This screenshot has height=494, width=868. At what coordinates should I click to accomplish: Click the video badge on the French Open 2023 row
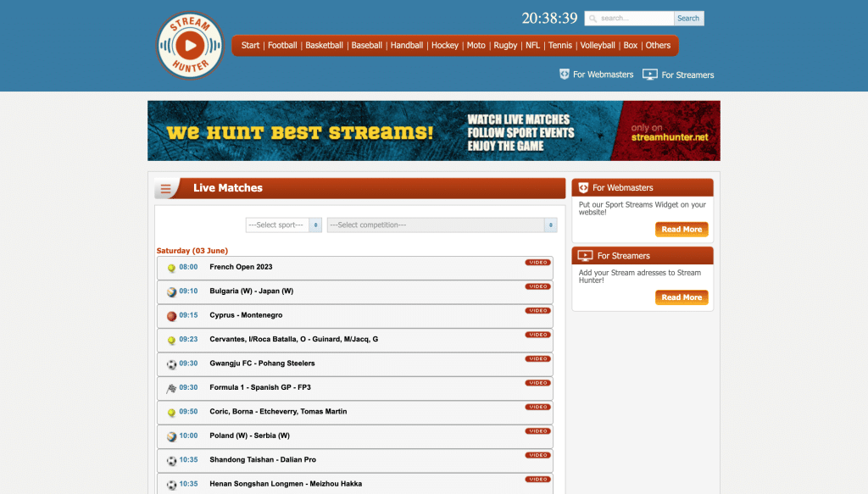coord(537,263)
